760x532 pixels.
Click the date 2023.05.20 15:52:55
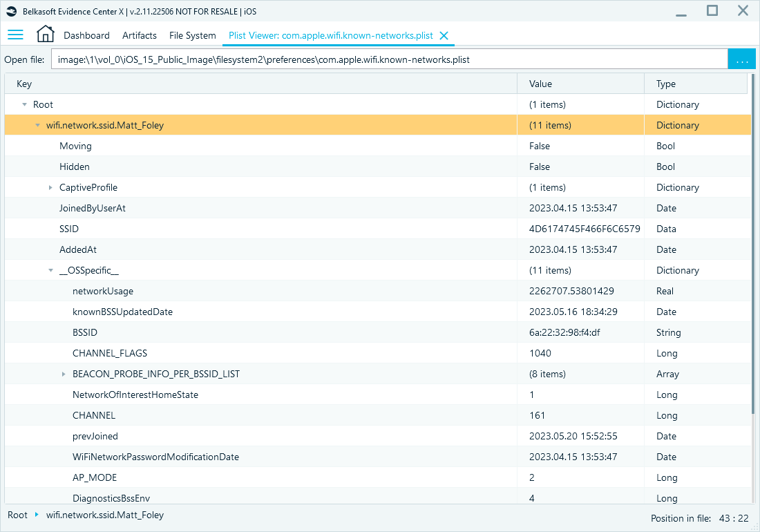point(573,436)
